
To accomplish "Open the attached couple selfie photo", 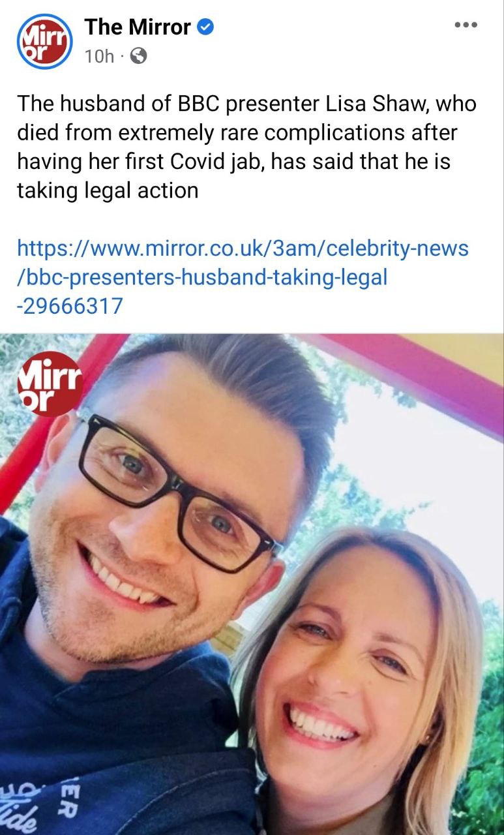I will click(x=252, y=584).
